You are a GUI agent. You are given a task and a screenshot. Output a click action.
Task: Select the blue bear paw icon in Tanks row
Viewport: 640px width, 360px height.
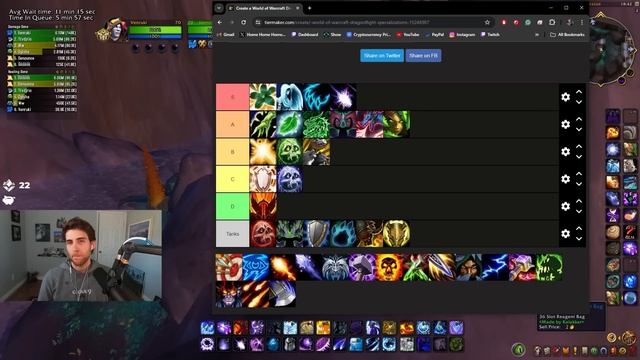point(343,233)
